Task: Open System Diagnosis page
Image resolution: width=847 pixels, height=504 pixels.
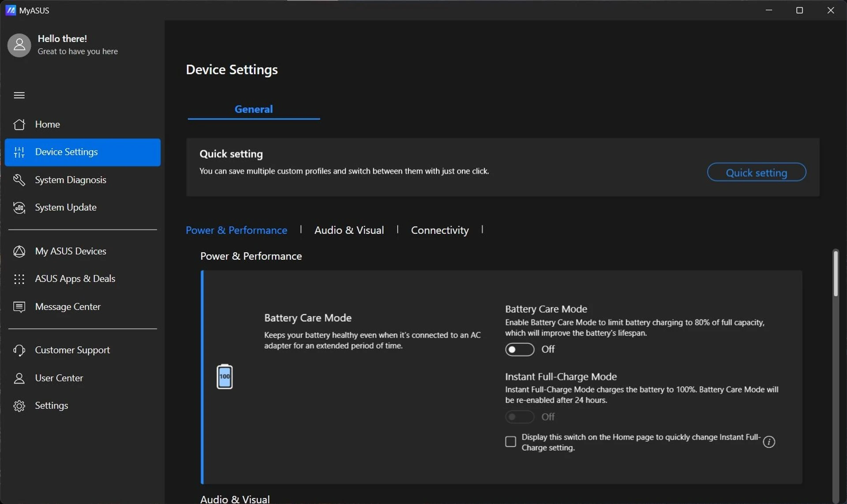Action: (82, 180)
